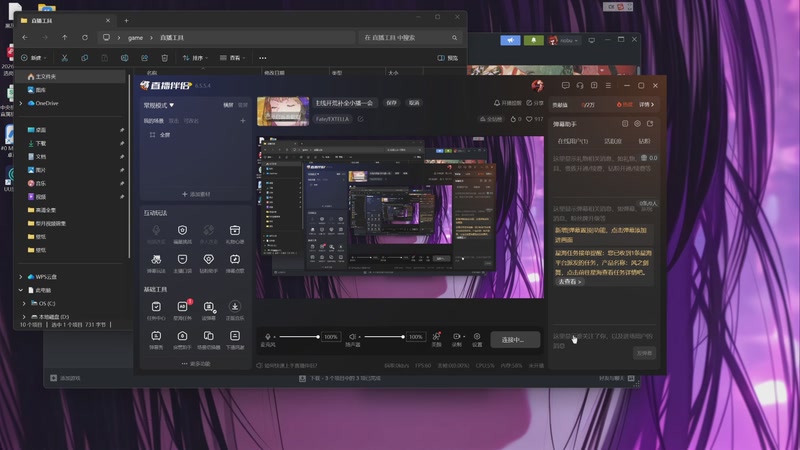
Task: Click the microphone icon by volume slider
Action: coord(268,337)
